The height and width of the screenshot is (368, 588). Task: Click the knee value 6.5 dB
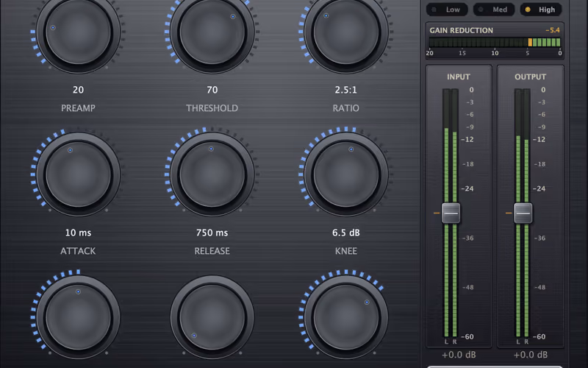(345, 233)
